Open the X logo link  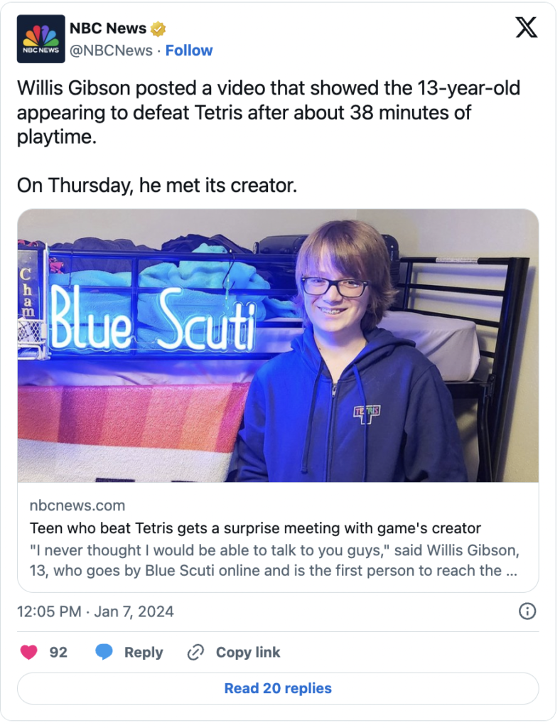tap(526, 27)
